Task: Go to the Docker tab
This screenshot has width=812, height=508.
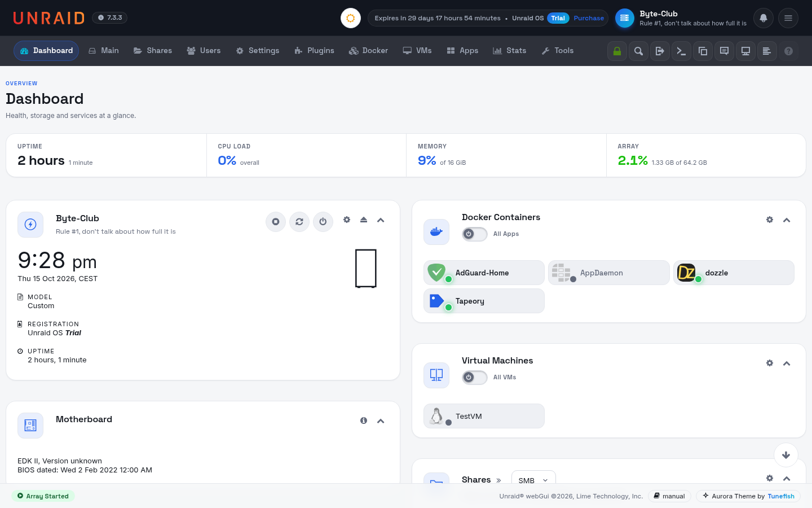Action: click(369, 51)
